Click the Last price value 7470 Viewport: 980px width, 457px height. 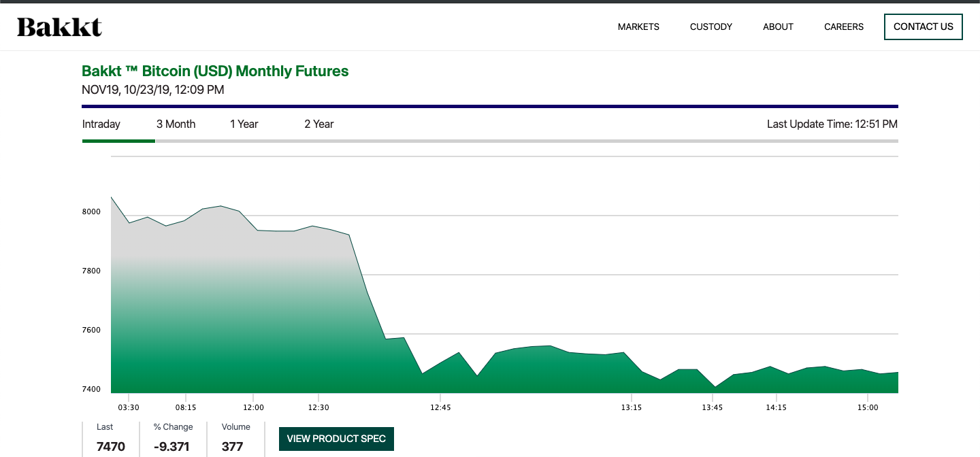click(x=111, y=447)
